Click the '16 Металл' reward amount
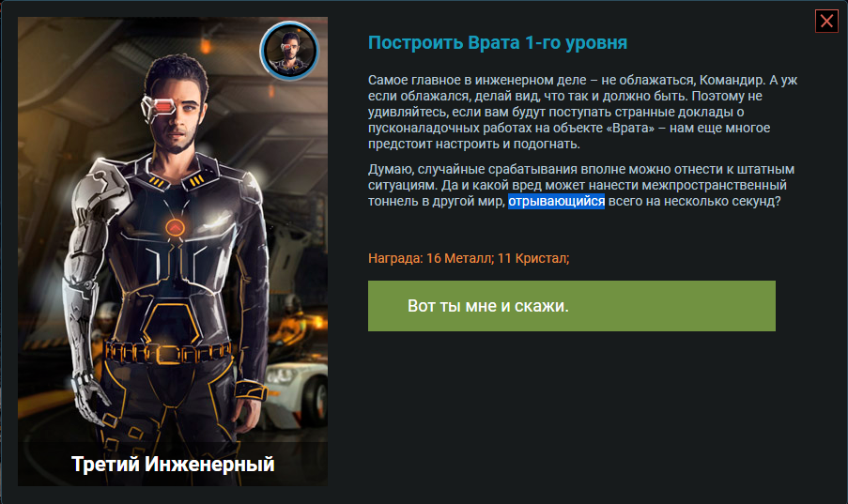 458,258
